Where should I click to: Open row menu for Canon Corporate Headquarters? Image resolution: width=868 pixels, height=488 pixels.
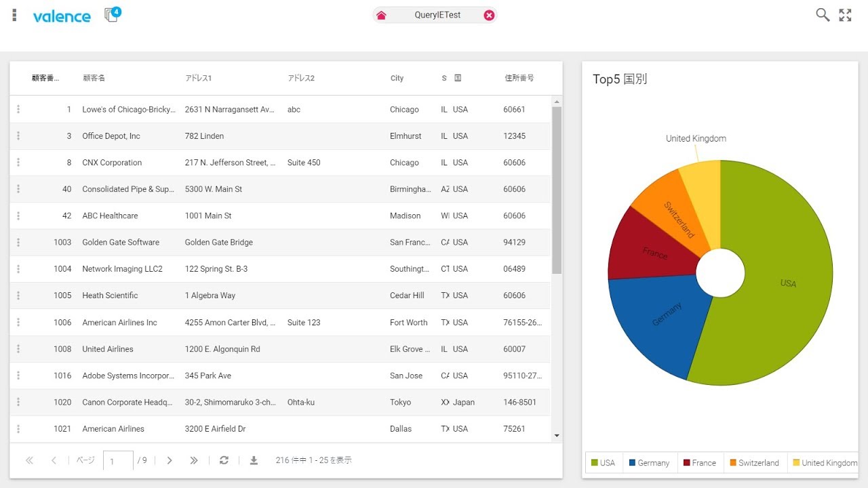tap(18, 402)
